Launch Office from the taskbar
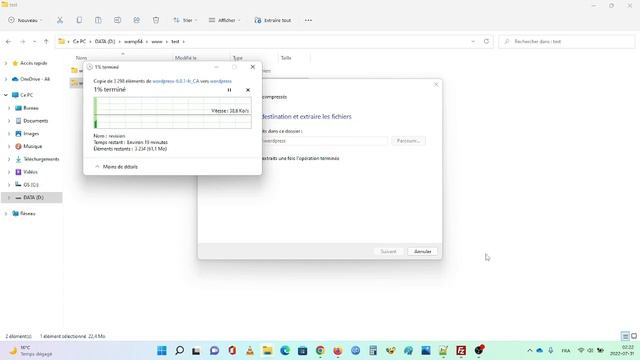 click(232, 351)
